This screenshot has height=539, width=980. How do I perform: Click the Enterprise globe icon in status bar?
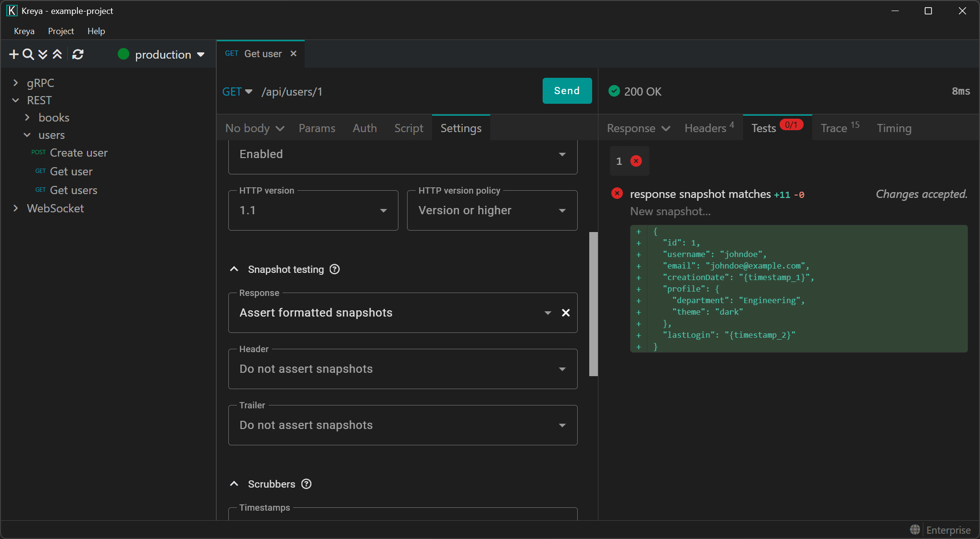click(x=915, y=530)
